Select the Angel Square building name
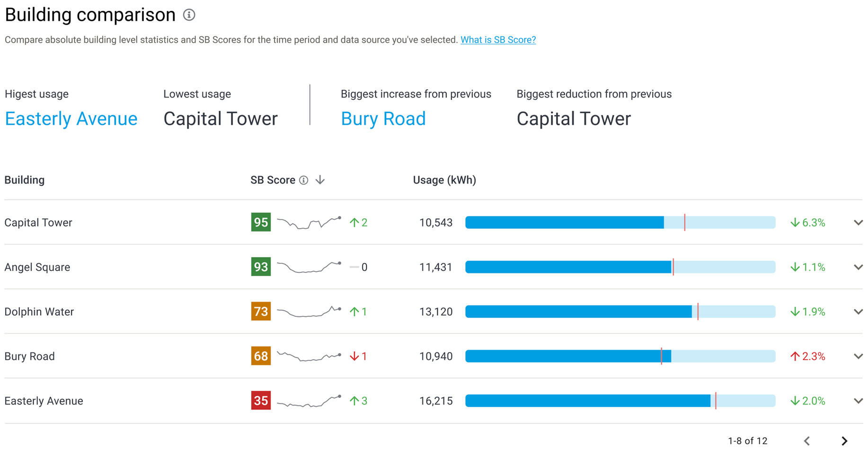This screenshot has width=868, height=458. [37, 267]
